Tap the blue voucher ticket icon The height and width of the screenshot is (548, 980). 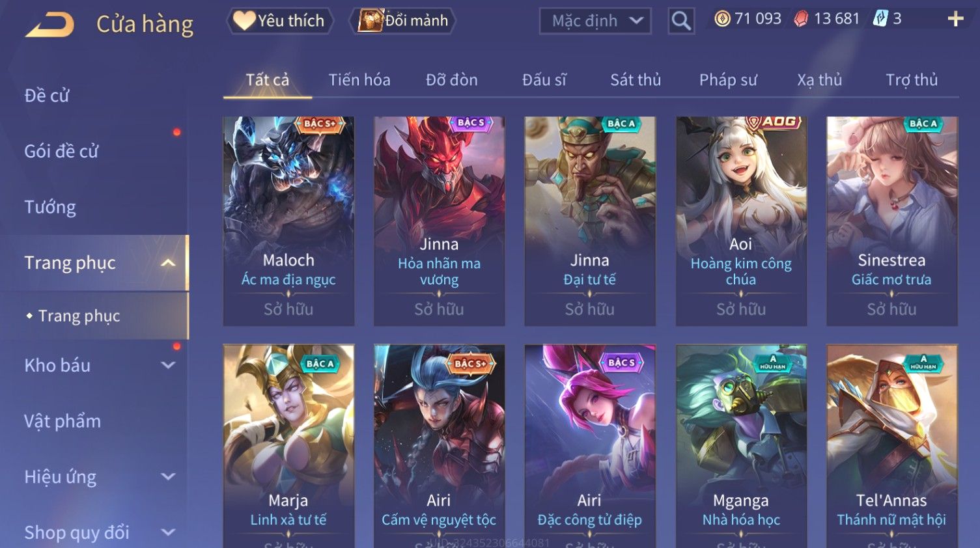(x=880, y=18)
